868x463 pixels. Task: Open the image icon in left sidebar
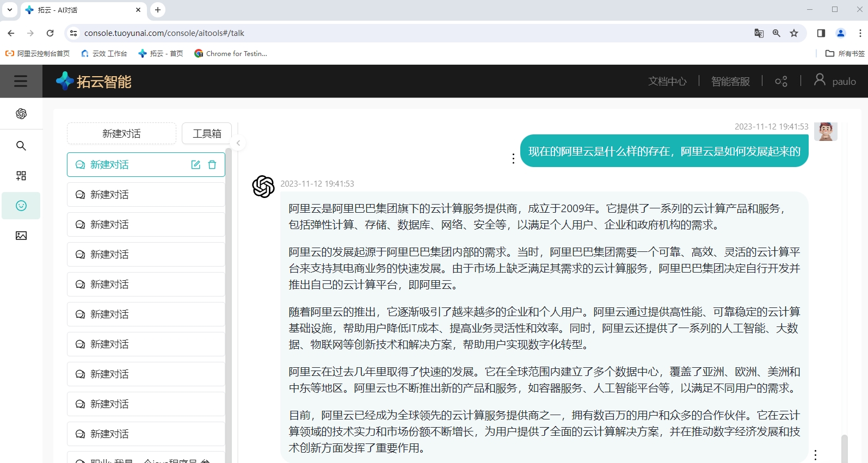pos(21,236)
